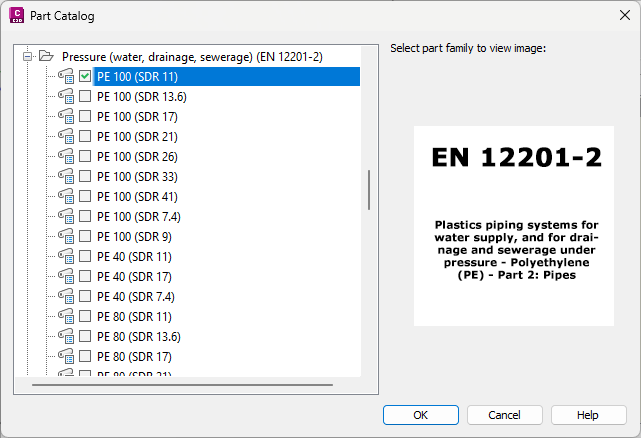The width and height of the screenshot is (641, 438).
Task: Enable the PE 100 (SDR 17) checkbox
Action: (x=85, y=117)
